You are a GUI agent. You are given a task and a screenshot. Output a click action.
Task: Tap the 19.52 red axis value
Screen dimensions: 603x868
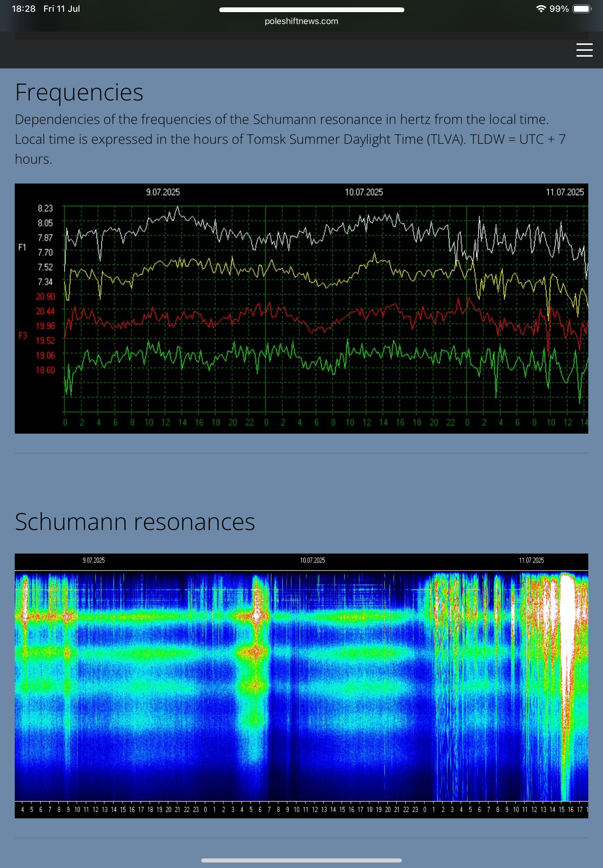(x=45, y=341)
